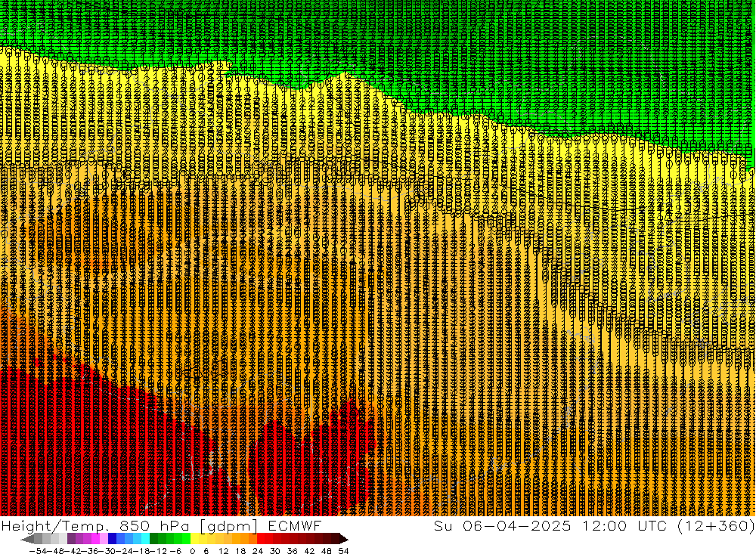Click the 'ECMWF' model name

point(294,525)
